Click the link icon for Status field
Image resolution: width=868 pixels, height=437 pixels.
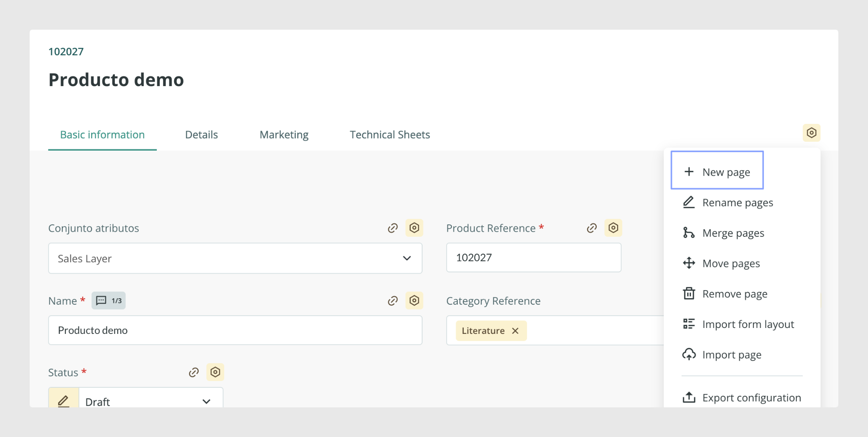[x=194, y=373]
